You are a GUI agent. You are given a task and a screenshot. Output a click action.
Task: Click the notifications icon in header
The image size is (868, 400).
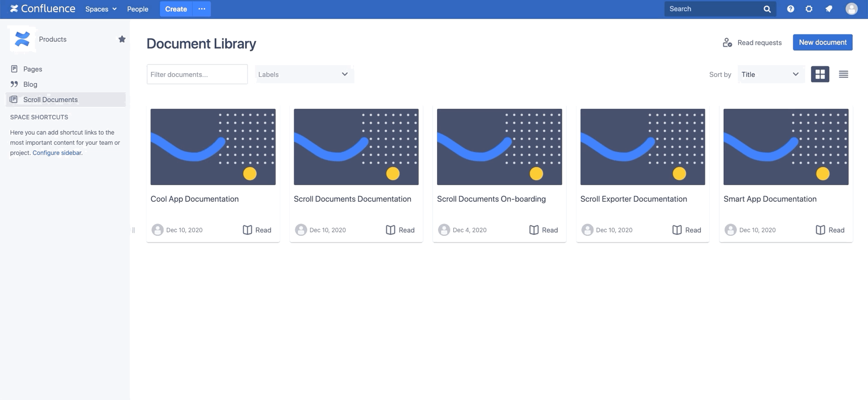829,9
